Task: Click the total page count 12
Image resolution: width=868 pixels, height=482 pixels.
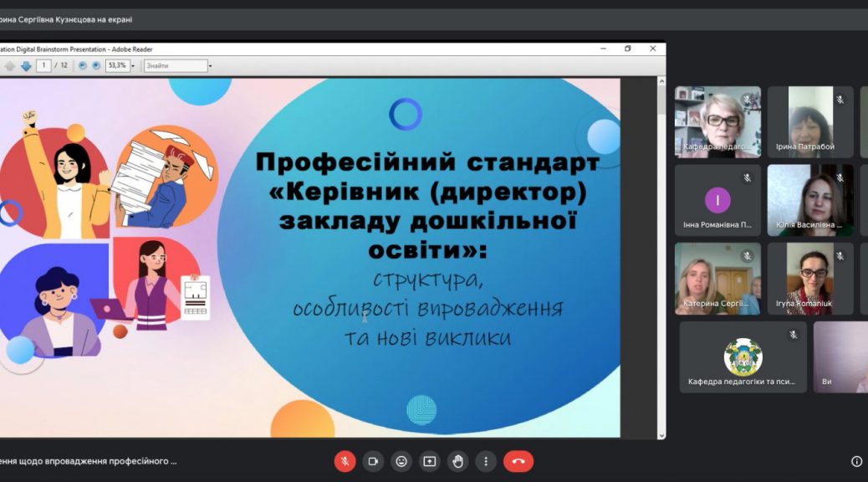Action: (x=64, y=65)
